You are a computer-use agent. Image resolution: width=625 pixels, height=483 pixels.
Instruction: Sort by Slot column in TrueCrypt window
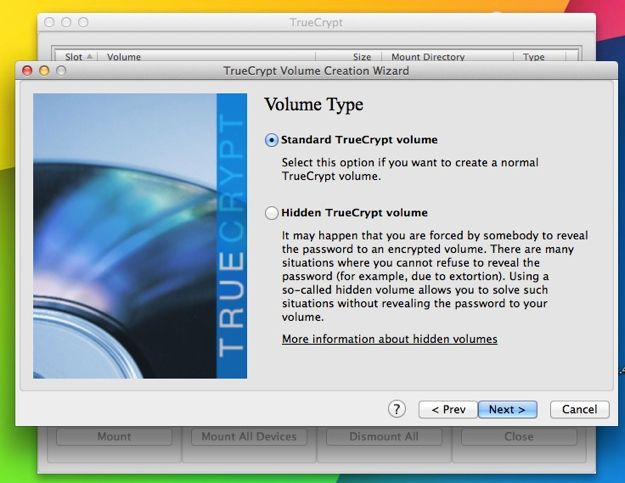[x=76, y=57]
